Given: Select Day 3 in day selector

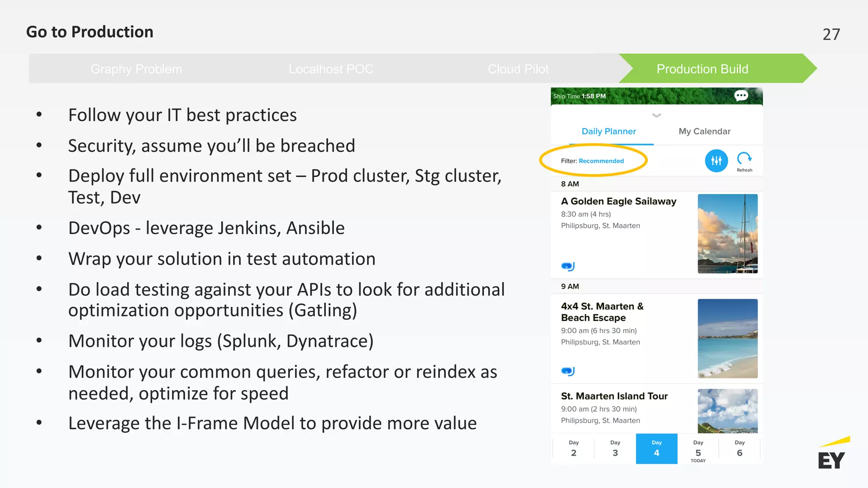Looking at the screenshot, I should coord(615,449).
